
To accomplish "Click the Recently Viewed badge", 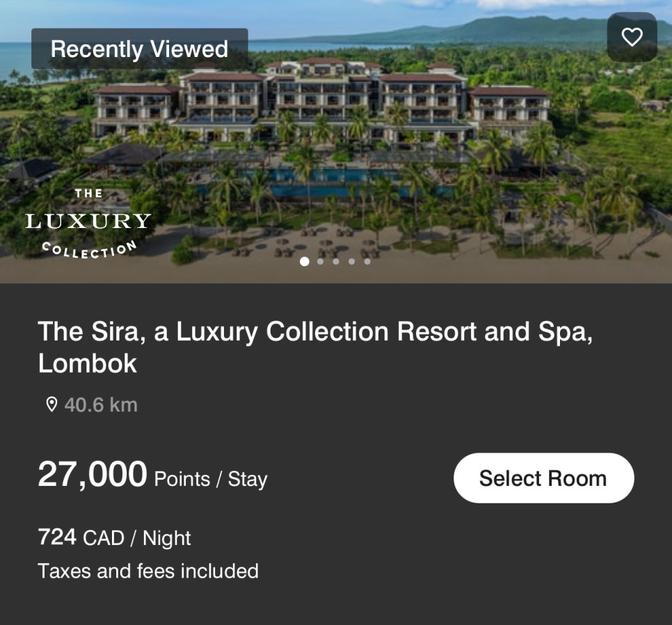I will 140,49.
